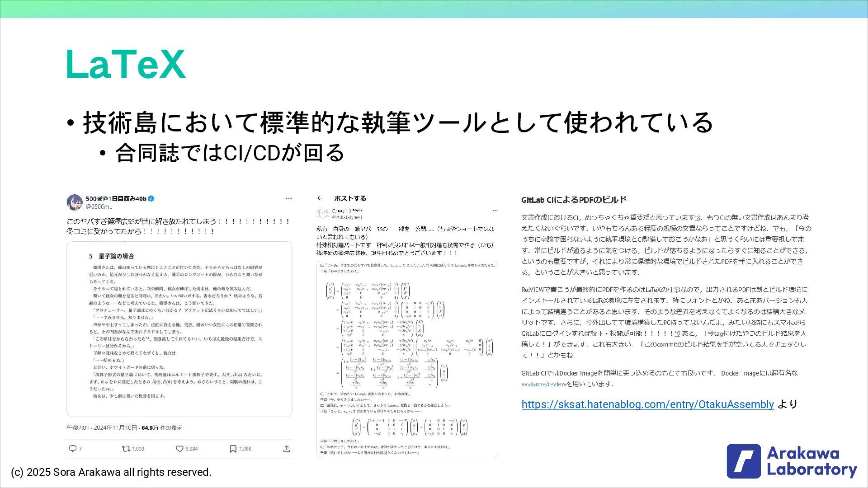The image size is (868, 488).
Task: Open the sksat.hatenablog.com OtakuAssembly link
Action: coord(647,404)
